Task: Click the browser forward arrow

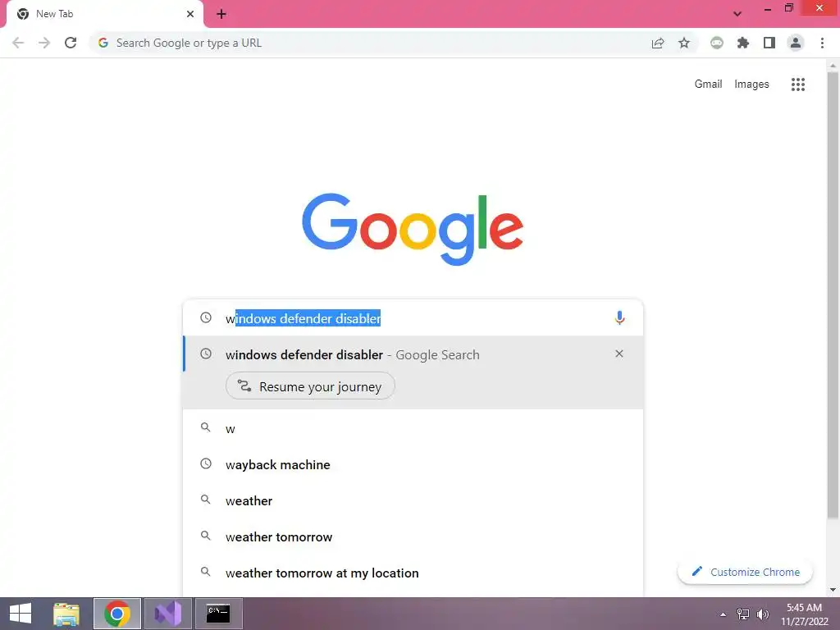Action: click(44, 43)
